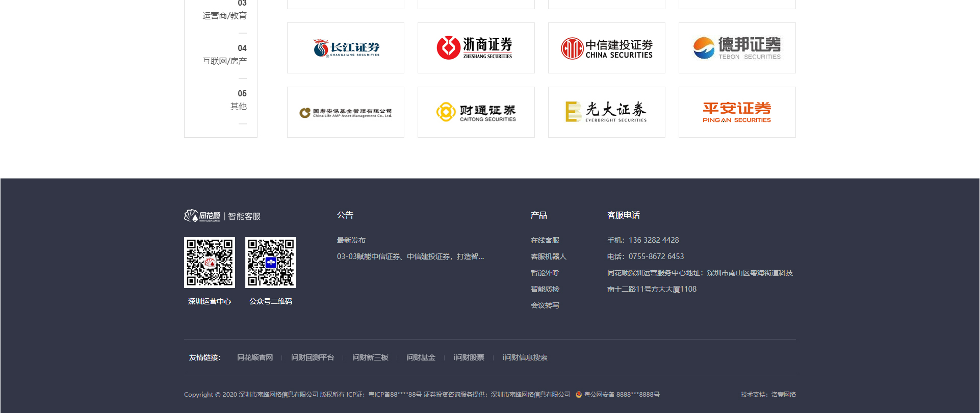Open the 智能质检 product link
This screenshot has width=980, height=413.
coord(545,289)
